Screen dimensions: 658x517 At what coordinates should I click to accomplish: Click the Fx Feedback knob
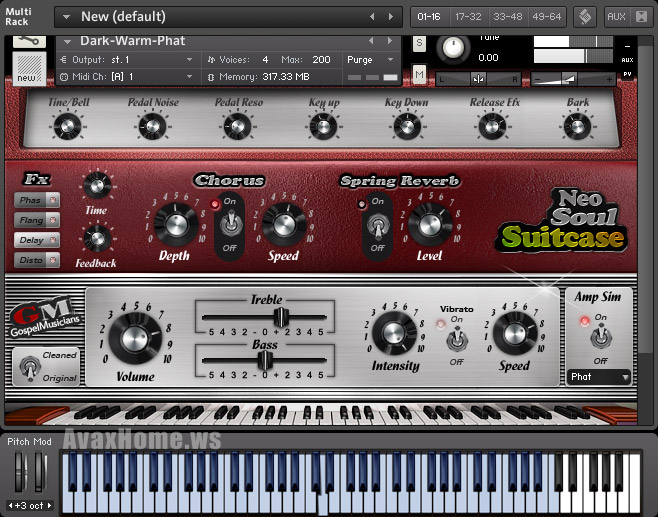(97, 238)
